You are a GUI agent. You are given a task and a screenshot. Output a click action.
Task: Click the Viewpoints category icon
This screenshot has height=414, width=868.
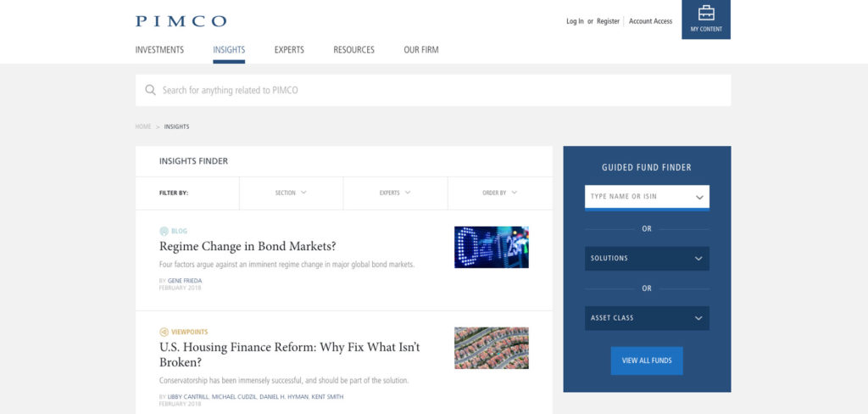pos(164,332)
